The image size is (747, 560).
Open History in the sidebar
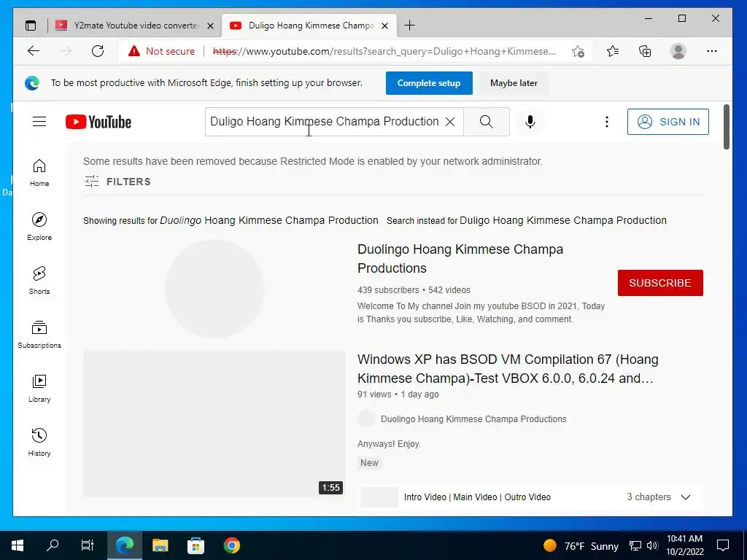[39, 443]
